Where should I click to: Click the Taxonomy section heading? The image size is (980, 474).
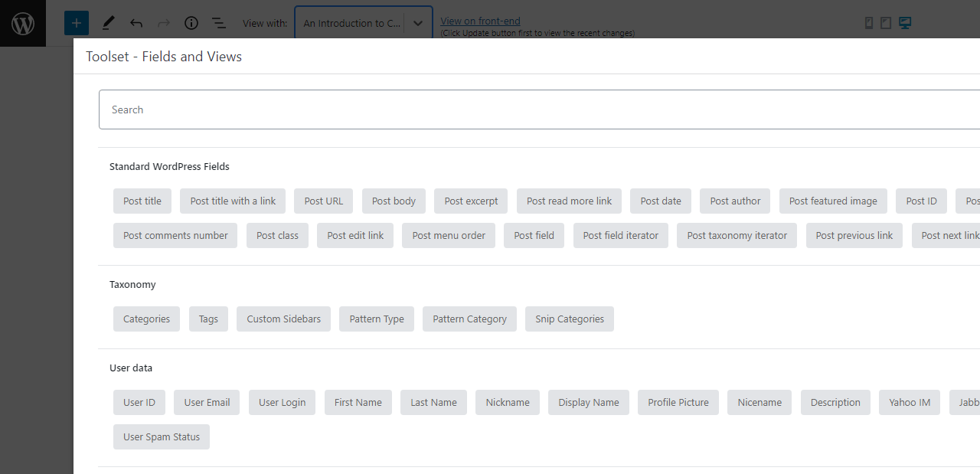[132, 284]
